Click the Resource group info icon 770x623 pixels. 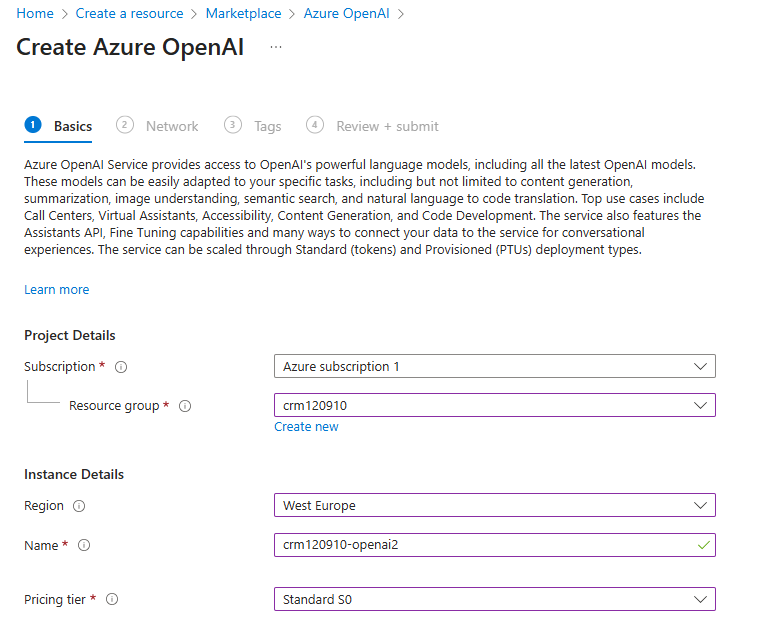tap(185, 406)
